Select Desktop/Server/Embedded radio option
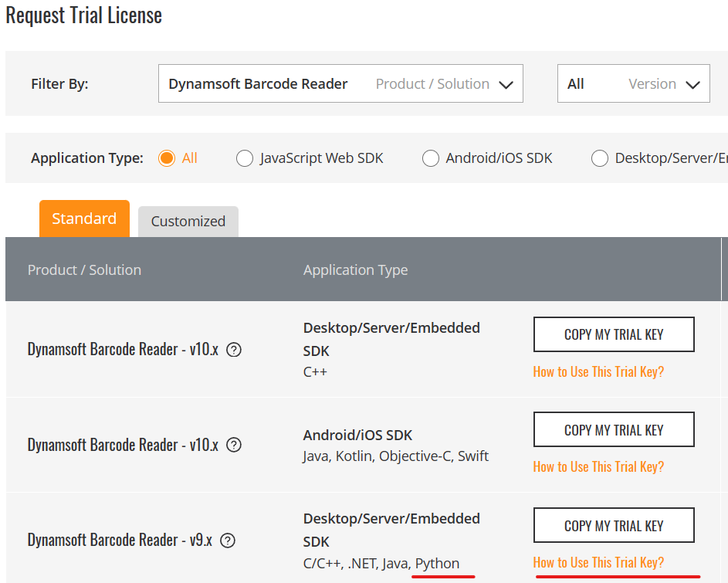 [600, 158]
